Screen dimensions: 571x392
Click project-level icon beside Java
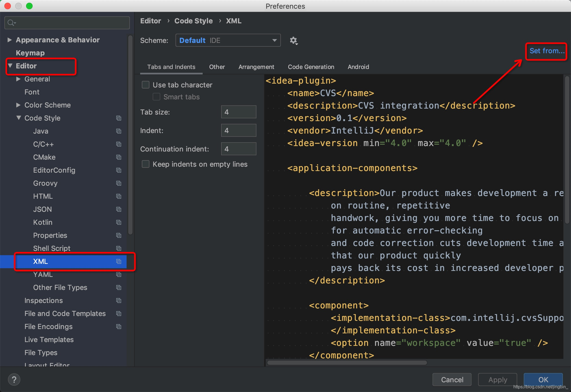(x=119, y=131)
